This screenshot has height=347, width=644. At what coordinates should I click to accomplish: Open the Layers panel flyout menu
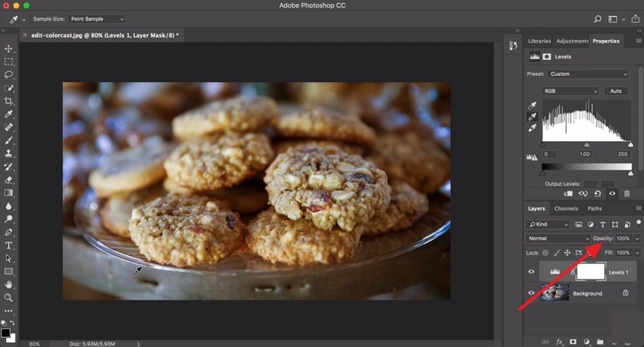(x=638, y=208)
